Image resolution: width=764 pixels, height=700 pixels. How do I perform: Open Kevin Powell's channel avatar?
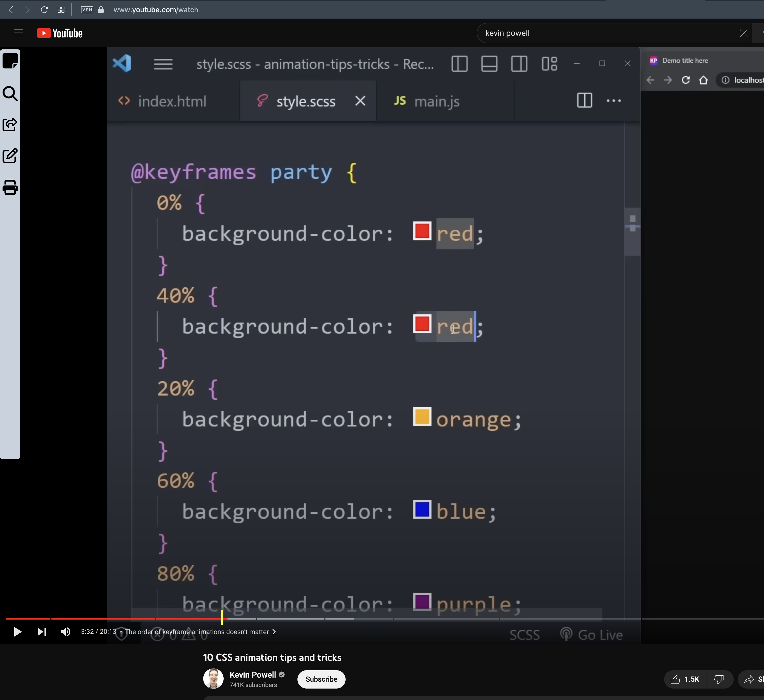pyautogui.click(x=214, y=679)
